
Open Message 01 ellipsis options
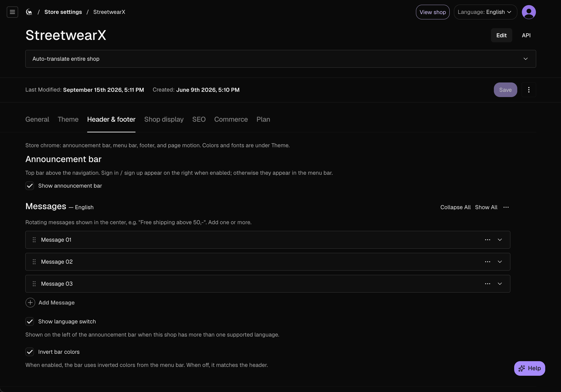(487, 240)
